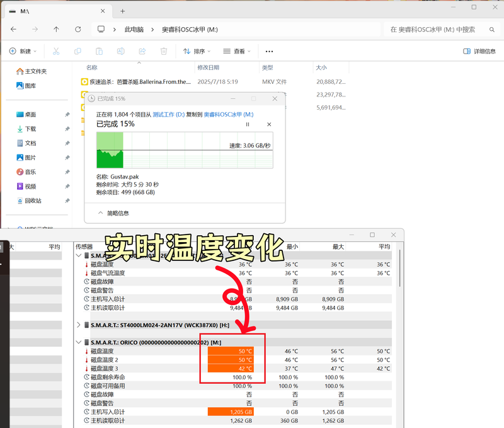This screenshot has height=428, width=504.
Task: Select the ORICO 磁盘温度 2 row
Action: pos(238,360)
